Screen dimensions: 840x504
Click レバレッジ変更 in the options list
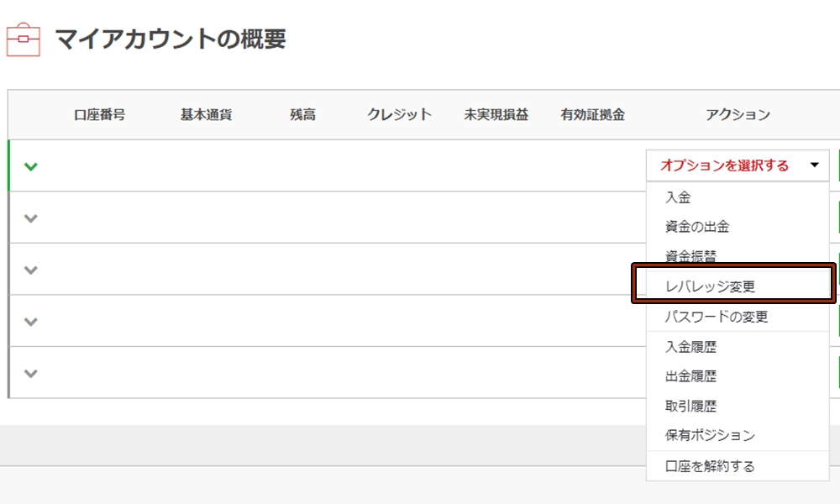(x=710, y=286)
